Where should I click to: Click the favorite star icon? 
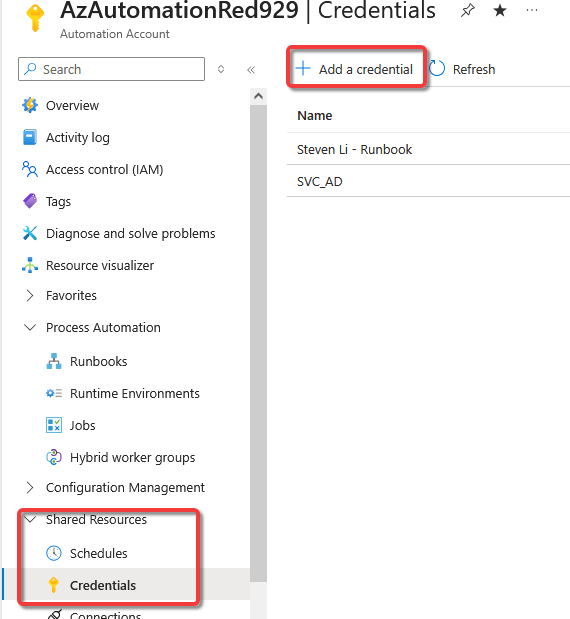pyautogui.click(x=500, y=11)
